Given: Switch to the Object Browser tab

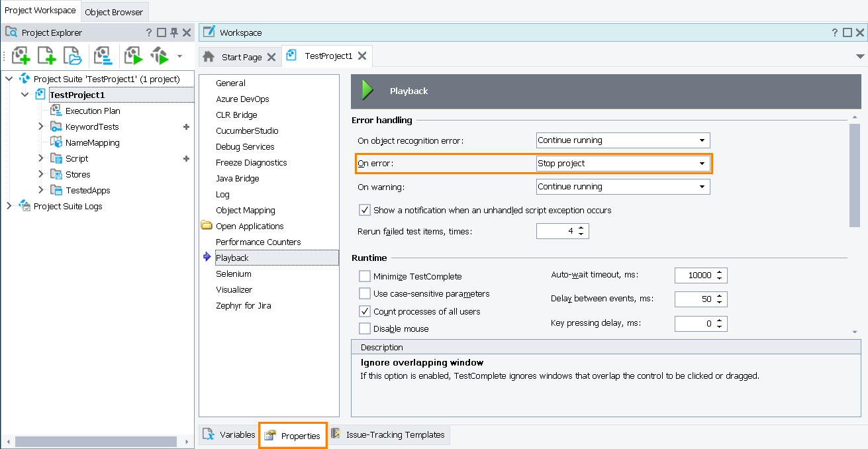Looking at the screenshot, I should pyautogui.click(x=114, y=12).
